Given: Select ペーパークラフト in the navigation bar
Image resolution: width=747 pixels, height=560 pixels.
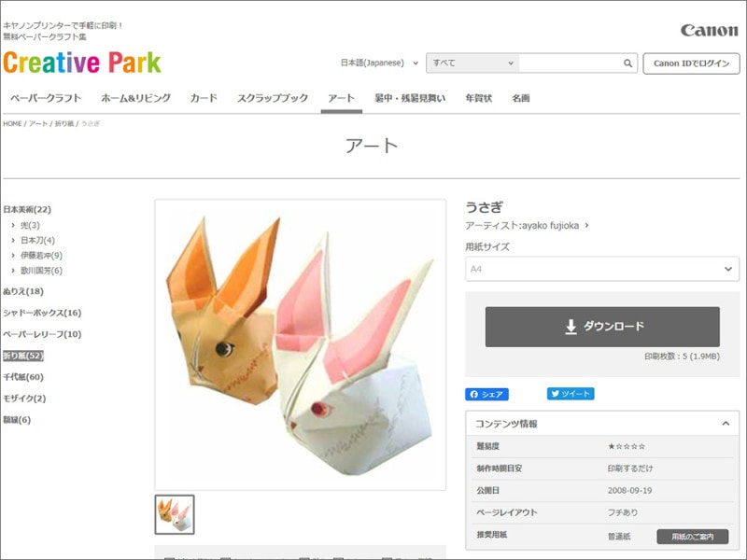Looking at the screenshot, I should pyautogui.click(x=44, y=97).
